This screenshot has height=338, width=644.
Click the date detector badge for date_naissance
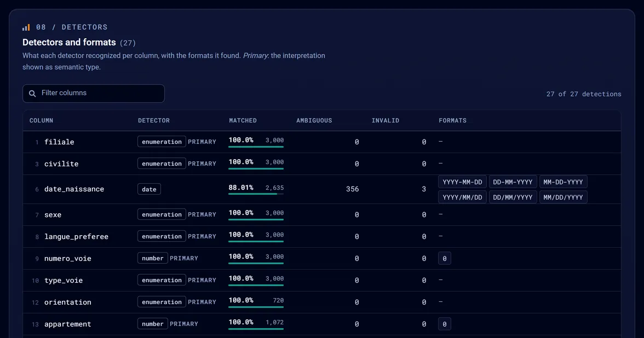(149, 189)
